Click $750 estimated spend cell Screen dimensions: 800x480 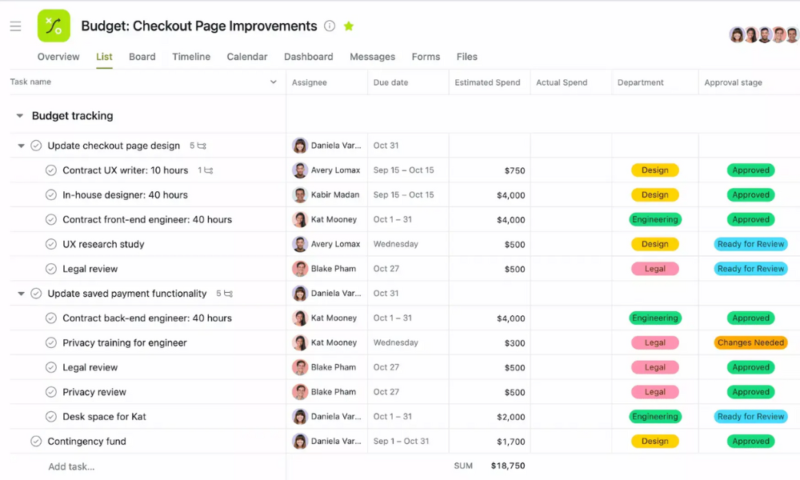click(x=514, y=170)
